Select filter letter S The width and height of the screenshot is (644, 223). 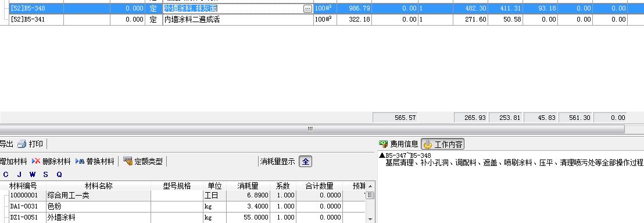click(45, 175)
